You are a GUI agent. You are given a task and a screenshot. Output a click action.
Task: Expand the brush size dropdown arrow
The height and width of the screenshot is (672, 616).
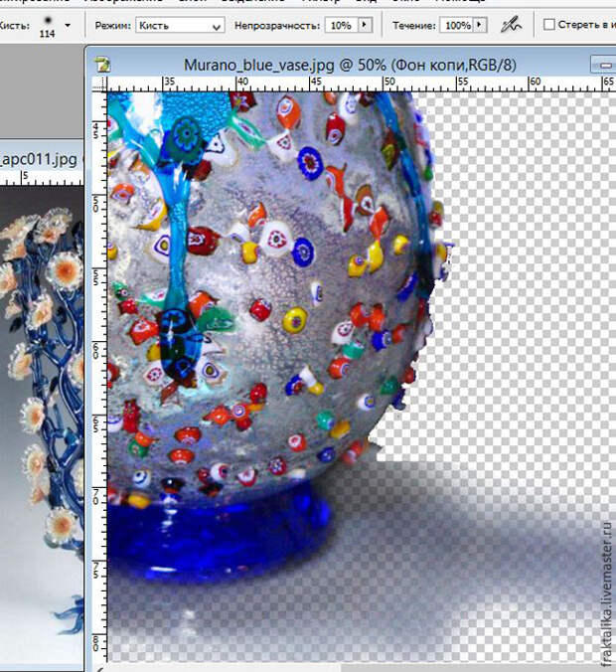pos(68,24)
